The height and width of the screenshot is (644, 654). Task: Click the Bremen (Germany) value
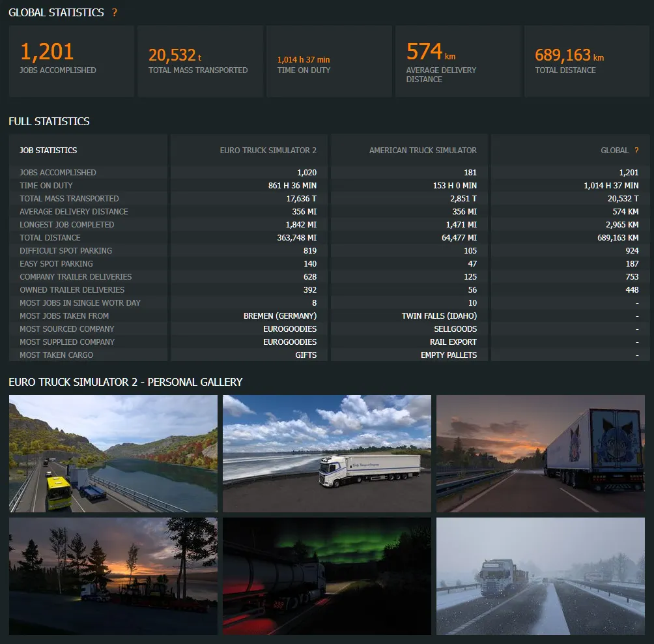[280, 316]
